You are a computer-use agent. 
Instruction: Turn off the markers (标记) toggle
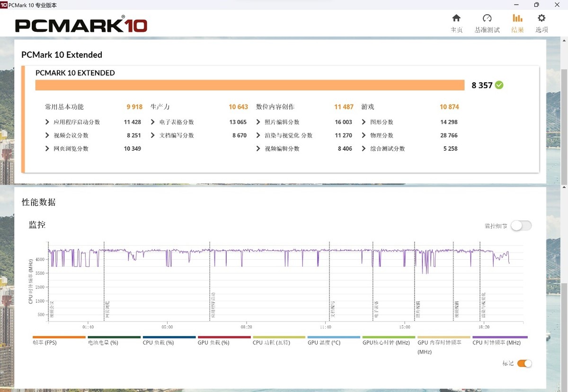click(x=524, y=363)
